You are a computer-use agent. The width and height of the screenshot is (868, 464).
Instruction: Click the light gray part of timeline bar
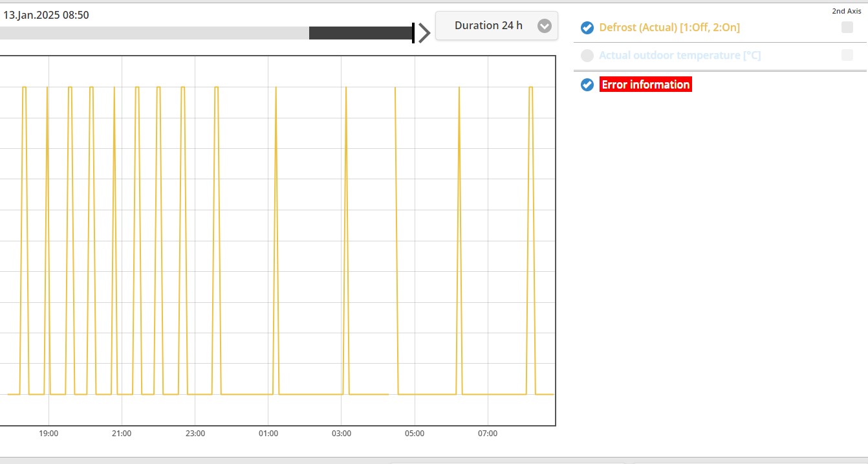pos(155,33)
